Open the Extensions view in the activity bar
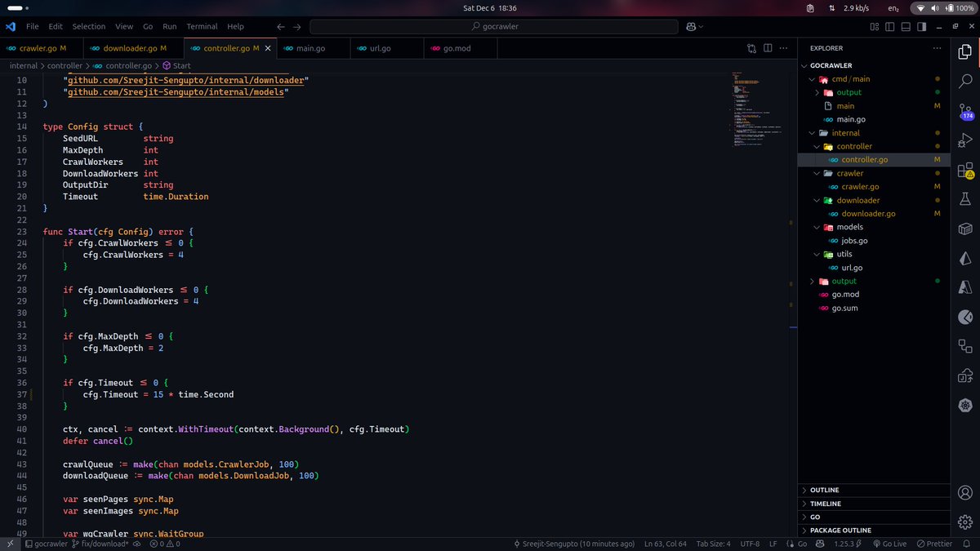Screen dimensions: 980x551 pos(965,170)
